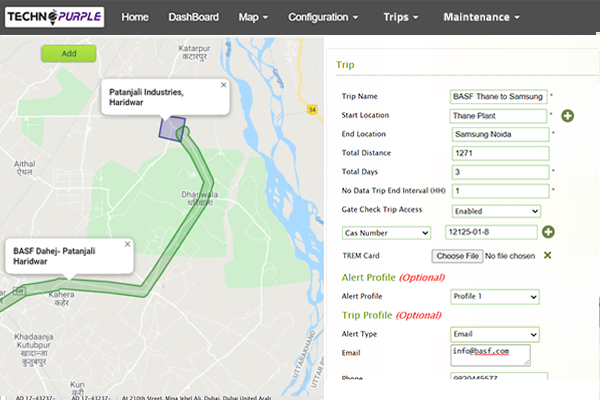Click the Trip Name input field
This screenshot has width=600, height=400.
498,96
